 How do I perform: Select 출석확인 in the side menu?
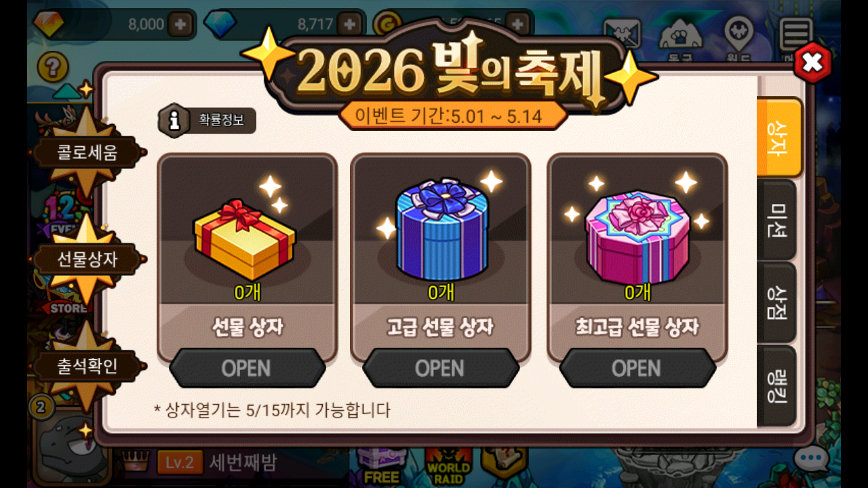pyautogui.click(x=87, y=366)
